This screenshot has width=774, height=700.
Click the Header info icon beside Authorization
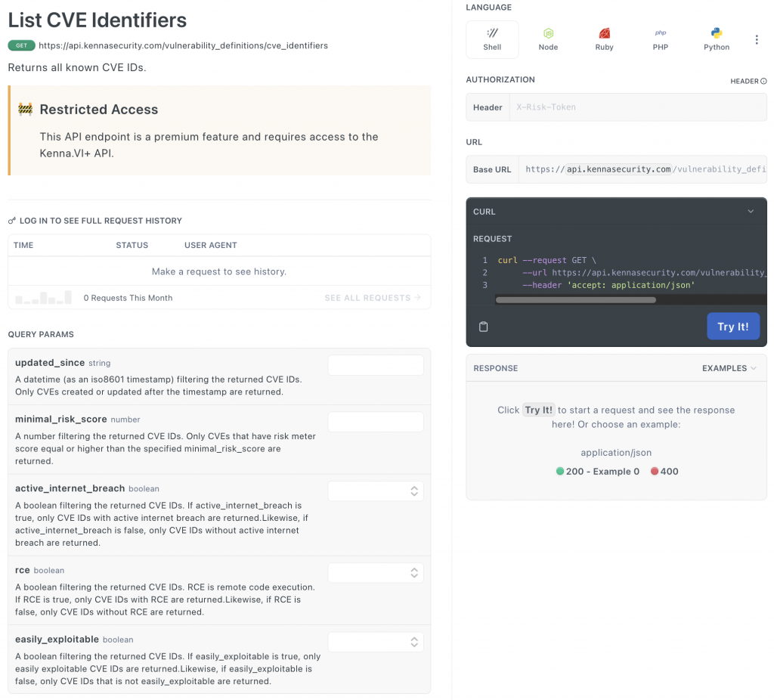tap(763, 81)
